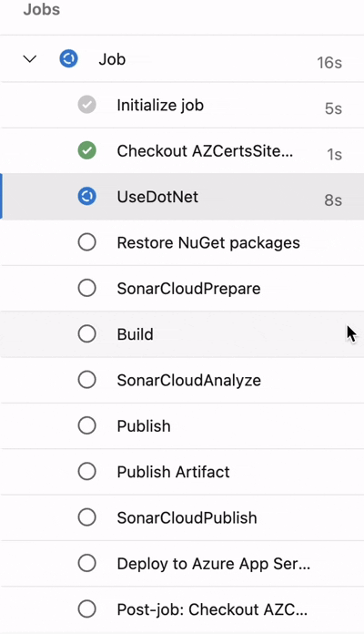Screen dimensions: 364x634
Task: Click the pending circle for Restore NuGet packages
Action: [86, 242]
